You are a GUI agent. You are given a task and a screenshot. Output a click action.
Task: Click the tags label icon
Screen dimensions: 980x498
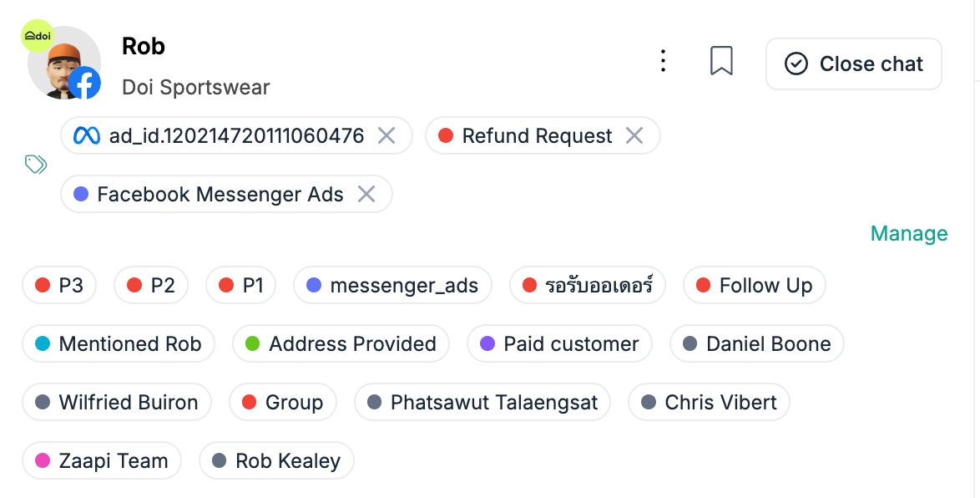[36, 164]
